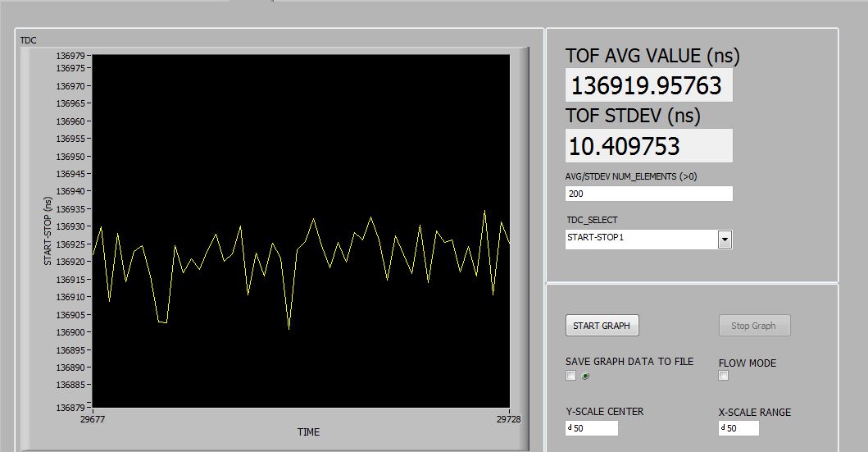The image size is (868, 452).
Task: Toggle the FLOW MODE checkbox
Action: point(723,376)
